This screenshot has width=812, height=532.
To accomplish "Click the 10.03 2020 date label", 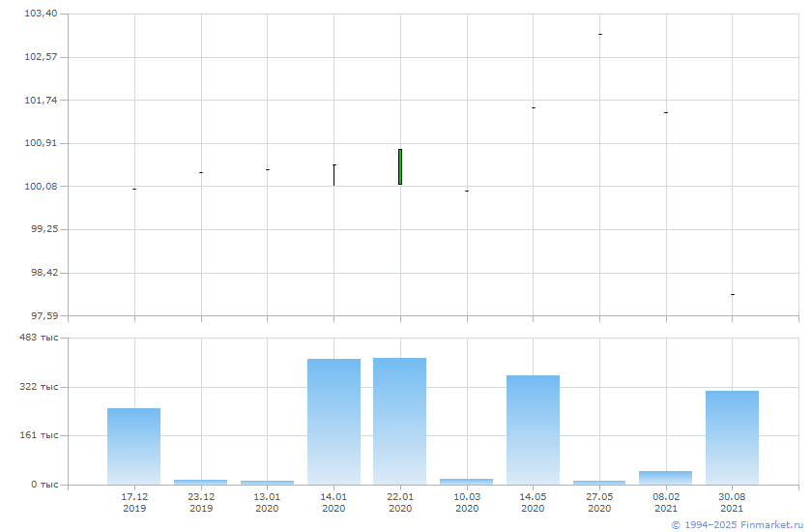I will 467,502.
